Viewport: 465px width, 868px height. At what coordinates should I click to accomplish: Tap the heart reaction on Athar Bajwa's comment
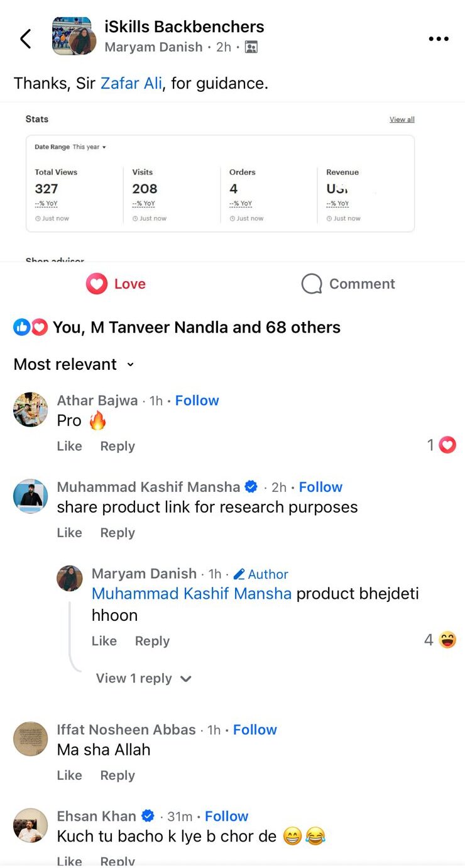click(447, 445)
